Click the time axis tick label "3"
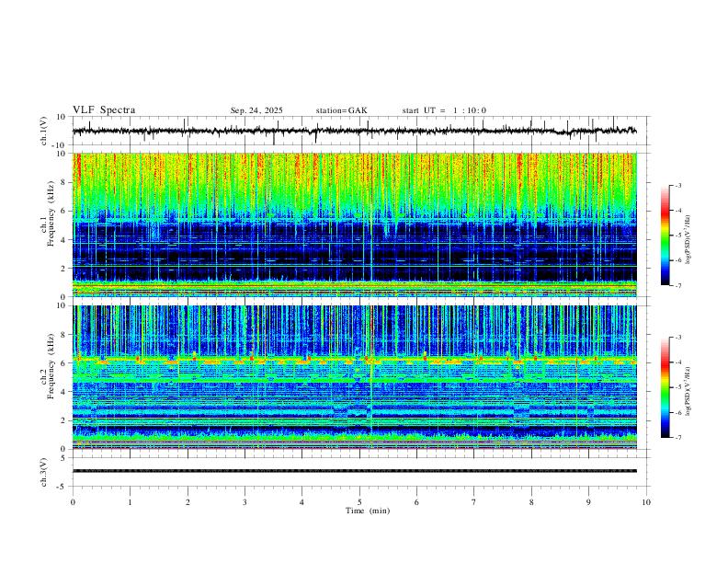 click(245, 502)
